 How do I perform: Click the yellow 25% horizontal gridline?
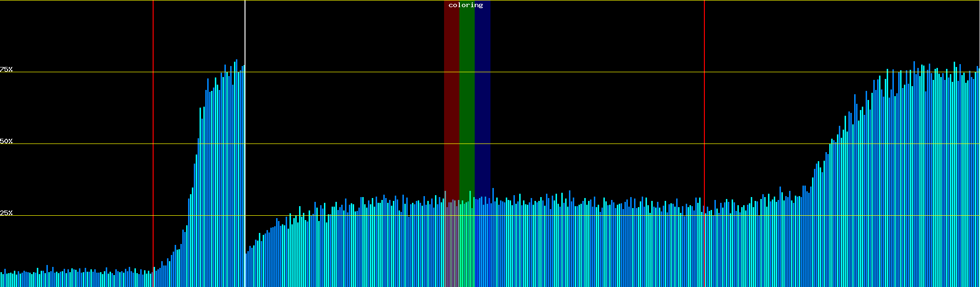click(574, 216)
